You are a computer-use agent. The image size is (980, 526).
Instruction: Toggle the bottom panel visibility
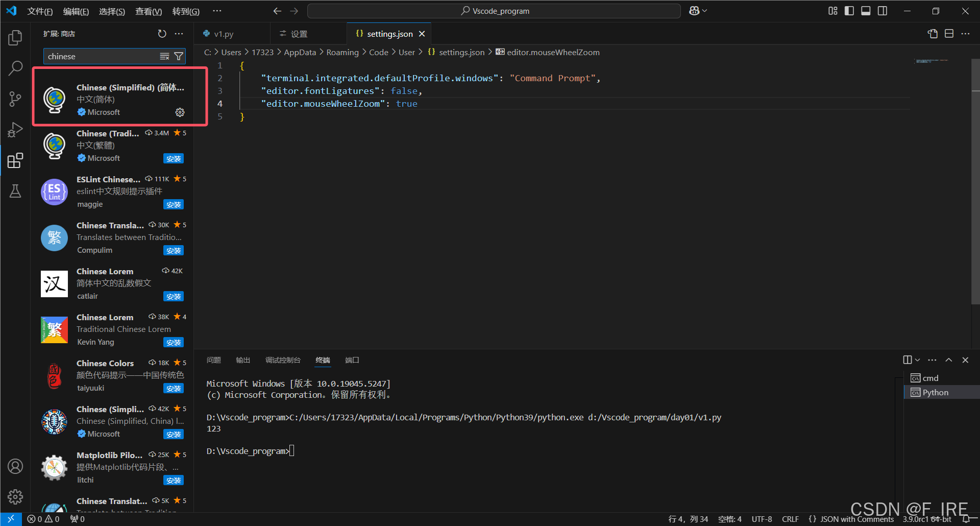pos(866,10)
